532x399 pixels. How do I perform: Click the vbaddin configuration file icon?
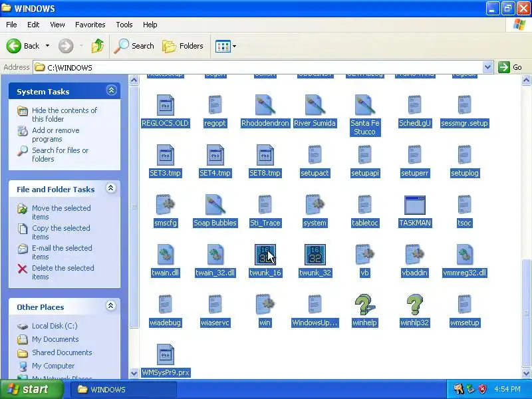click(414, 255)
